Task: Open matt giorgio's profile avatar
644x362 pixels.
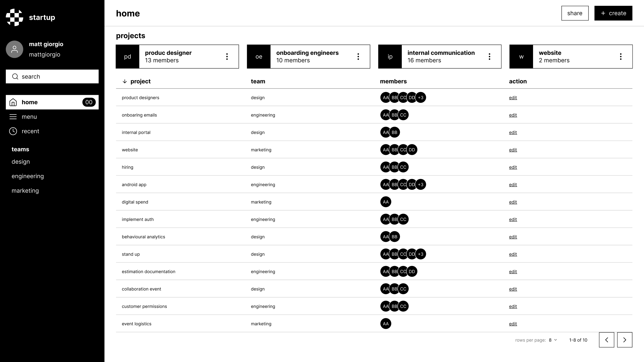Action: click(14, 49)
